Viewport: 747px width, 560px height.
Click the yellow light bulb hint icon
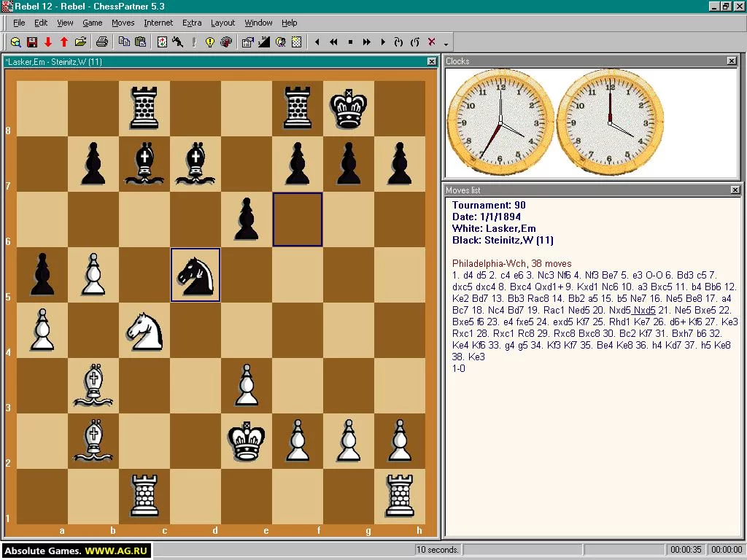209,42
